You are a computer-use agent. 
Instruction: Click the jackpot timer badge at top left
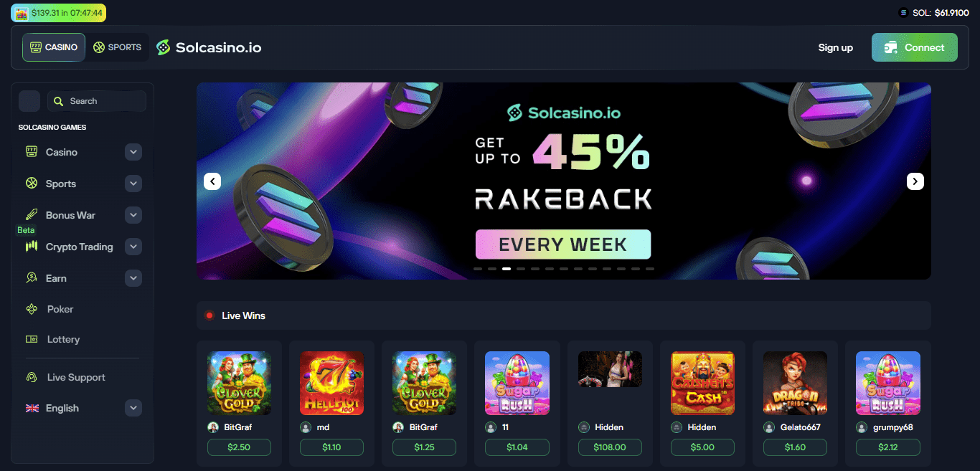pyautogui.click(x=58, y=13)
